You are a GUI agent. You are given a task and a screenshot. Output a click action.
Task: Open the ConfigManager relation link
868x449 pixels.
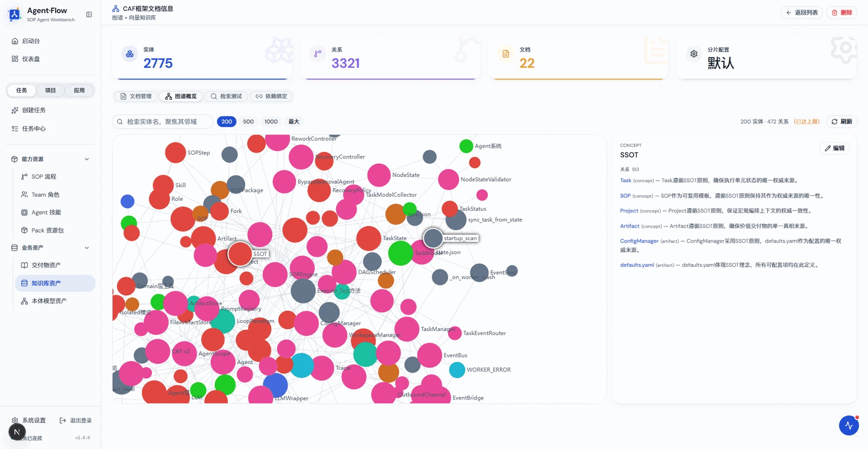coord(639,241)
